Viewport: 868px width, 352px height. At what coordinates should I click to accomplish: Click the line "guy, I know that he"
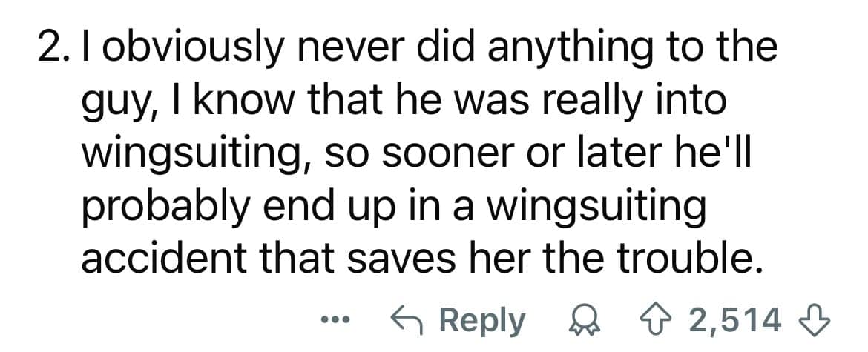(403, 101)
